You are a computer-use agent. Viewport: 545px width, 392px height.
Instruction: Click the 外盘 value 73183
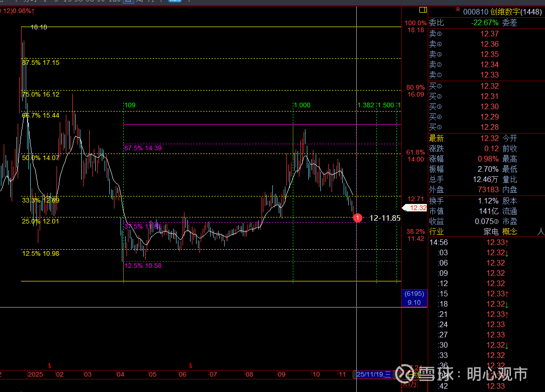pyautogui.click(x=488, y=189)
